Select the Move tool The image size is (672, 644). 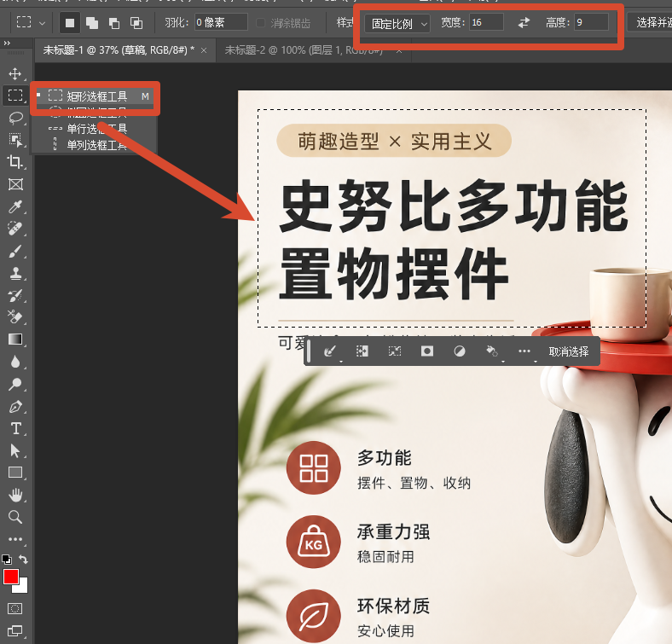pyautogui.click(x=15, y=73)
